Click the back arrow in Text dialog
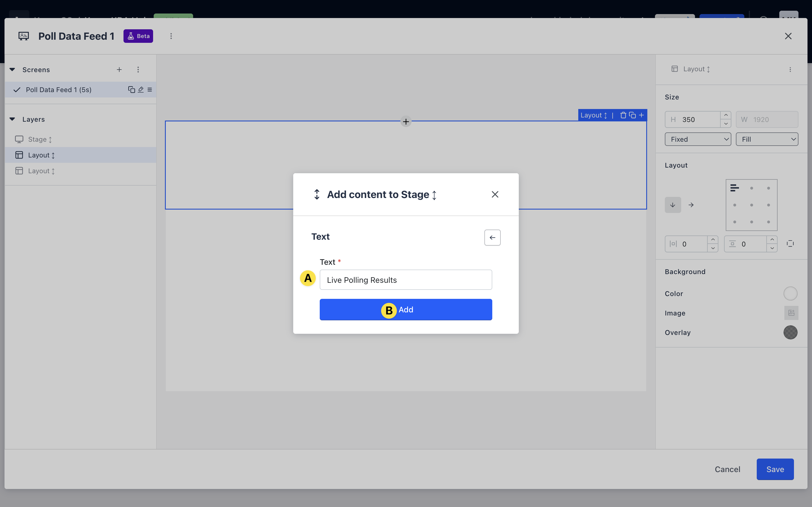The height and width of the screenshot is (507, 812). [492, 237]
